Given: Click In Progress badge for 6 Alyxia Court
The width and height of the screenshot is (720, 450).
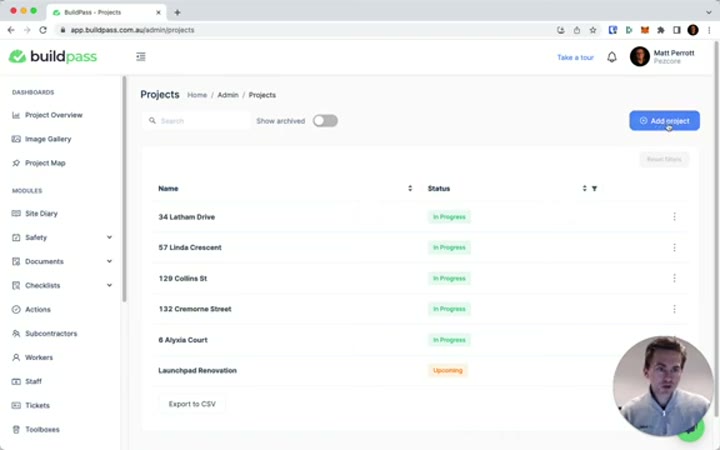Looking at the screenshot, I should click(449, 340).
